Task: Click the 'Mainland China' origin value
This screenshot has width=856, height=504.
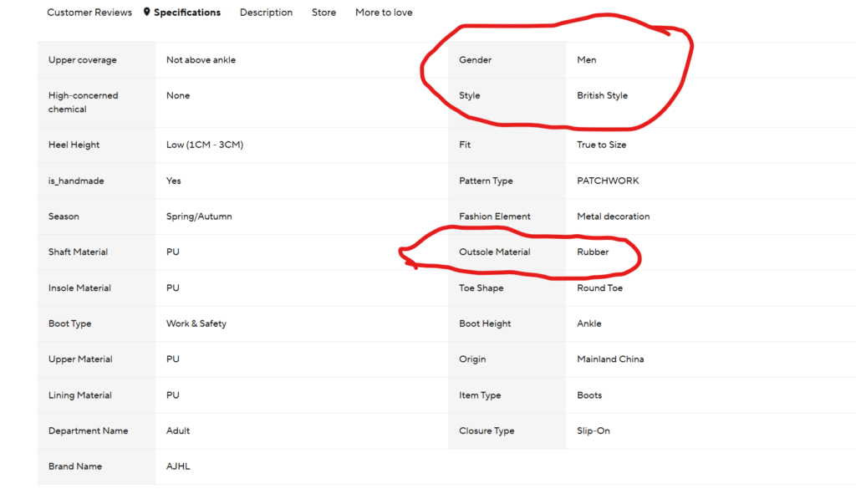Action: point(610,359)
